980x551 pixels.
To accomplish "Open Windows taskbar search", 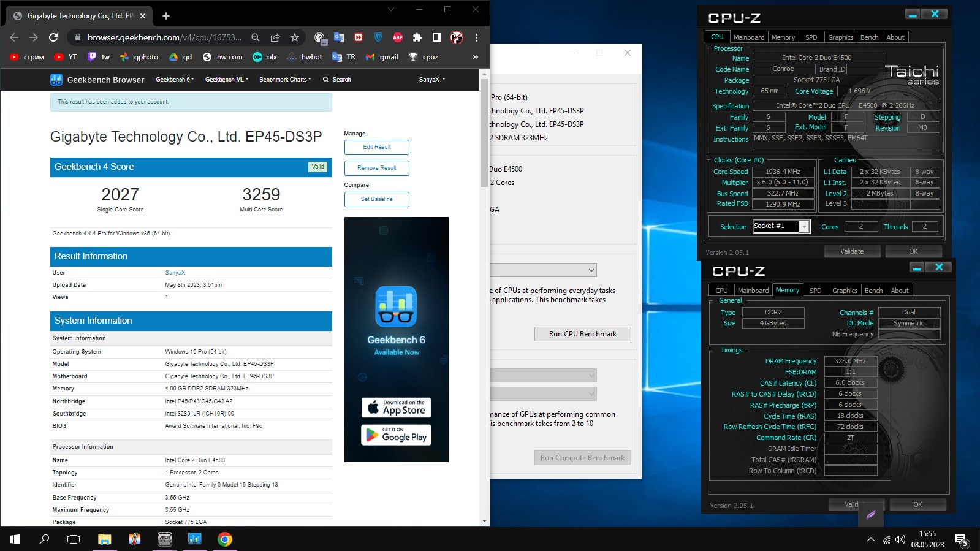I will tap(44, 539).
